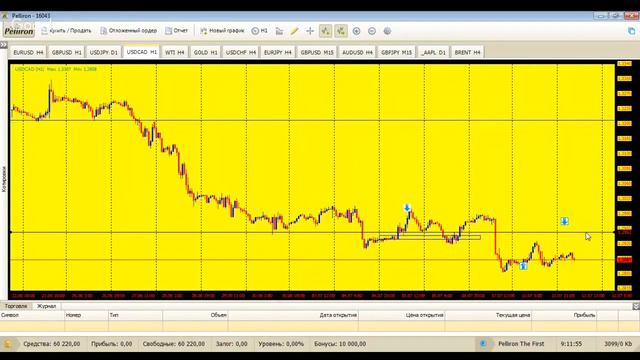Switch to the _AAPL D1 chart tab
640x360 pixels.
[433, 53]
